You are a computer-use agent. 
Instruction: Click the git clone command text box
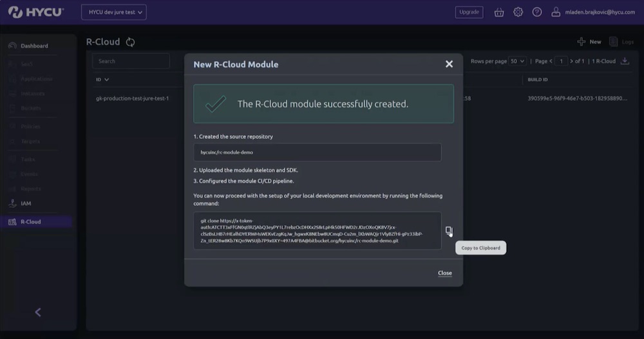coord(317,231)
